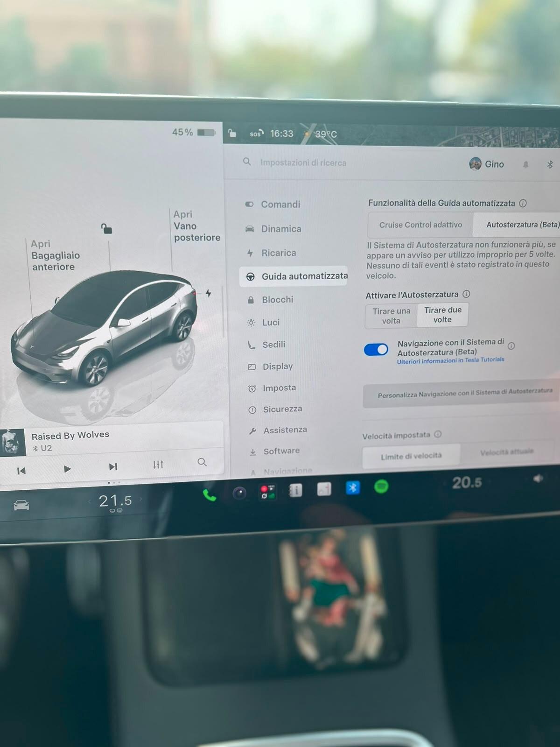560x747 pixels.
Task: Tap passenger temperature 20.5
Action: (467, 482)
